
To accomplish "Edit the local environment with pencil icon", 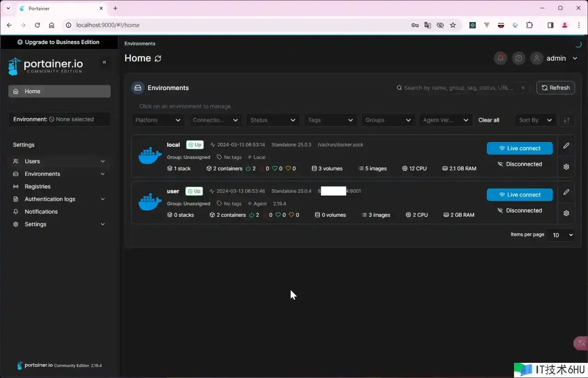I will (x=566, y=146).
